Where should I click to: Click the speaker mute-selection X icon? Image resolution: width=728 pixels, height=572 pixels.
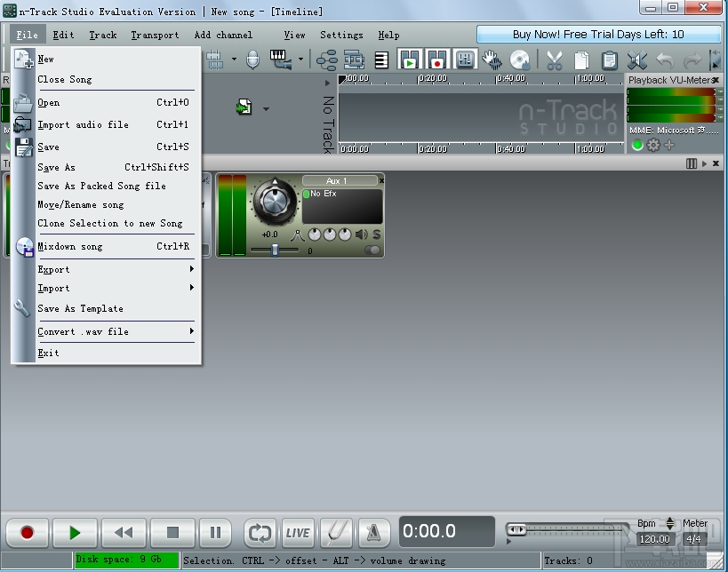(637, 60)
